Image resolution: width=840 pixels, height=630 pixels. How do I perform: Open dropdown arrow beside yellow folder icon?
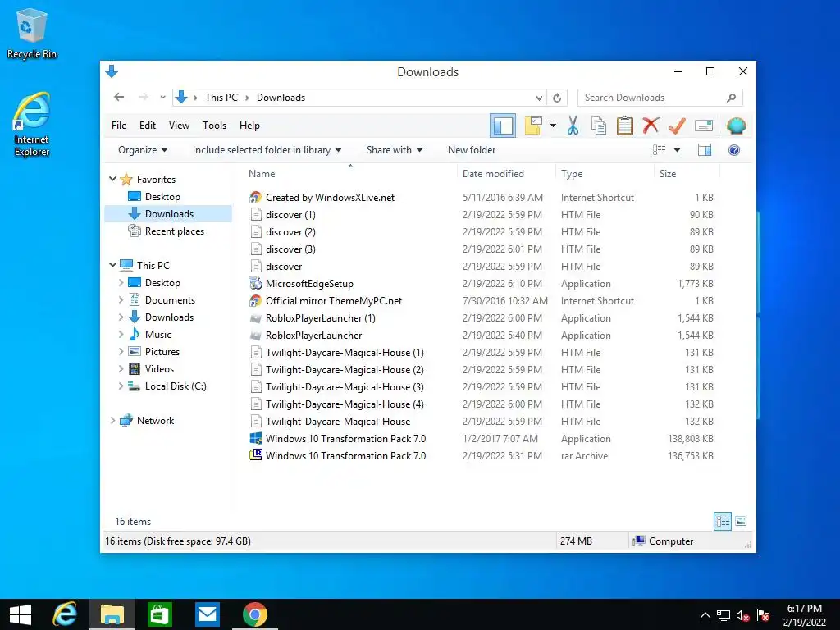pyautogui.click(x=553, y=126)
